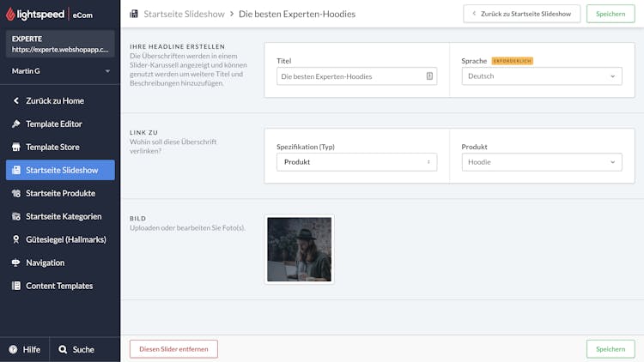Click Diesen Slider entfernen button
Screen dimensions: 644x362
(173, 349)
